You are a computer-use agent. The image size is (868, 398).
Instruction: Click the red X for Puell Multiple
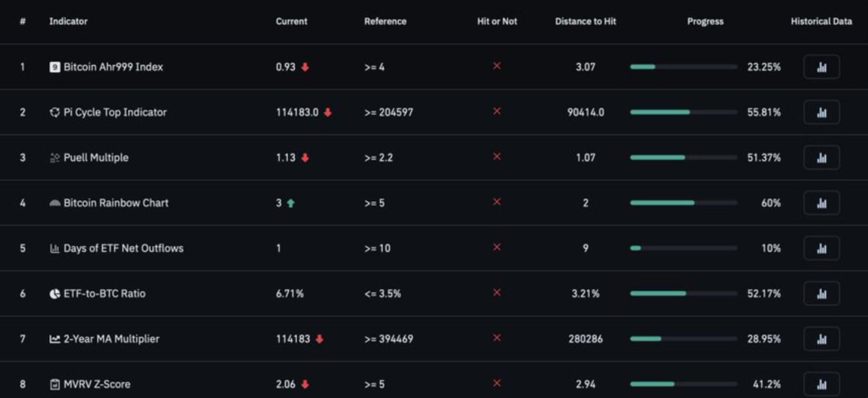(x=497, y=157)
